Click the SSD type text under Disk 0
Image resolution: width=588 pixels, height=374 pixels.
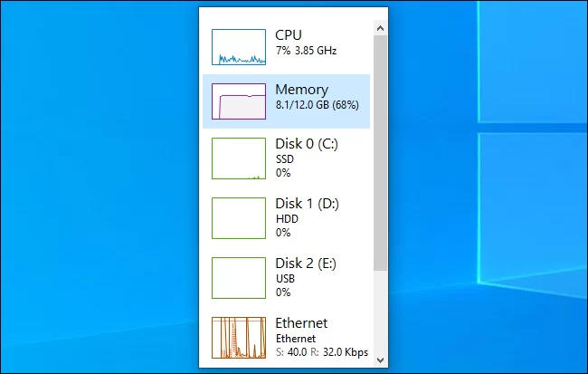click(x=285, y=158)
